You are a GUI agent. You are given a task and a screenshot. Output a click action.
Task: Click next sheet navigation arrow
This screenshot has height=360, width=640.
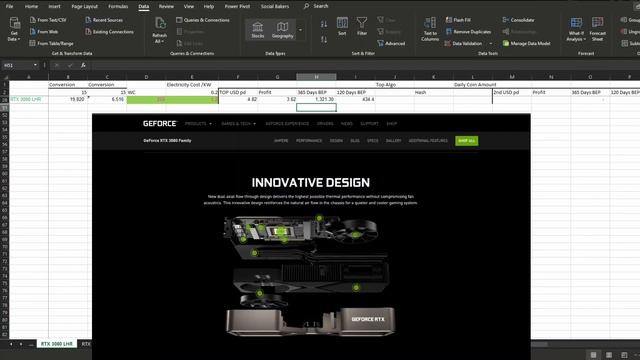(x=21, y=344)
